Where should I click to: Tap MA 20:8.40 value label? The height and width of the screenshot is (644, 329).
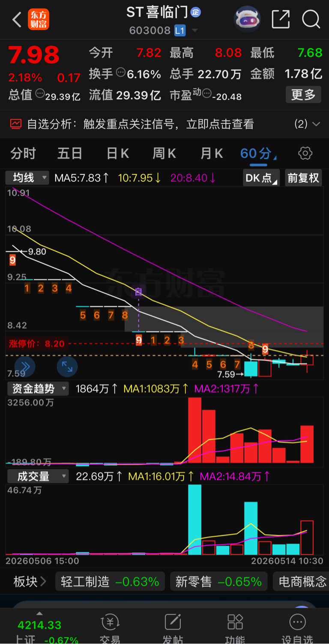(193, 178)
